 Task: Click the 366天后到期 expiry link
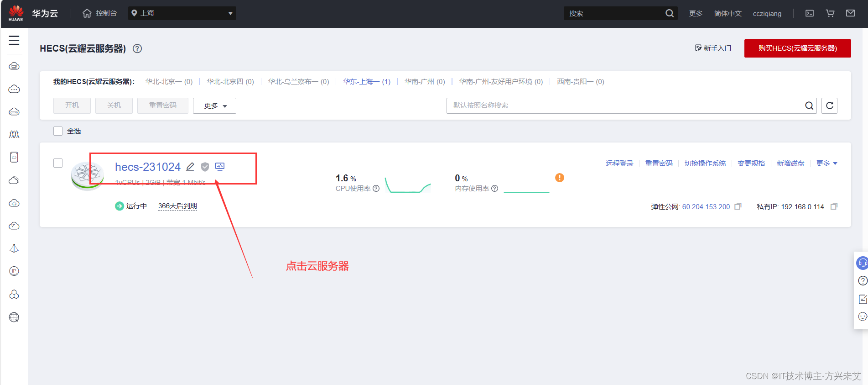tap(177, 206)
